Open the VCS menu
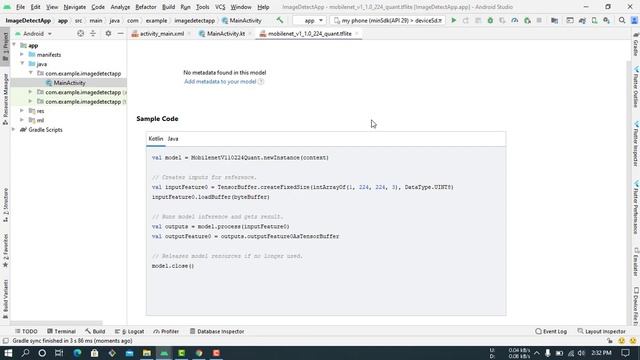 coord(220,7)
